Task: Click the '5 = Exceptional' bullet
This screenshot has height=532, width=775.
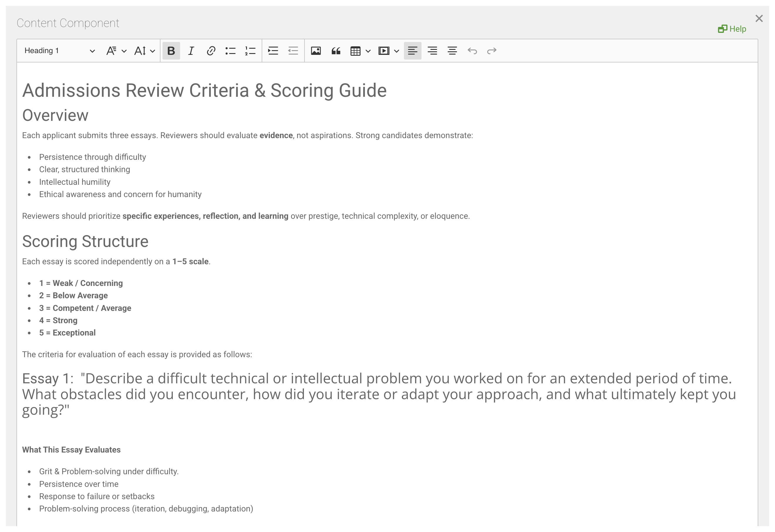Action: (67, 333)
